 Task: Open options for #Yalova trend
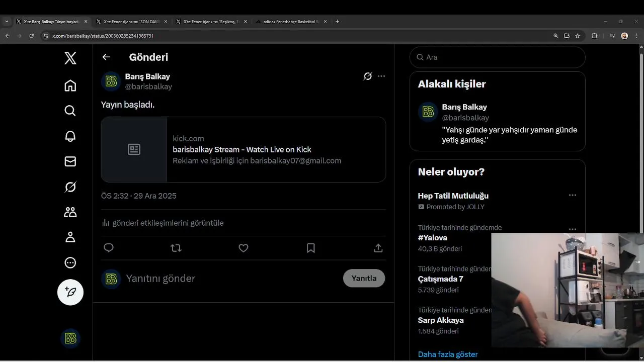coord(573,229)
